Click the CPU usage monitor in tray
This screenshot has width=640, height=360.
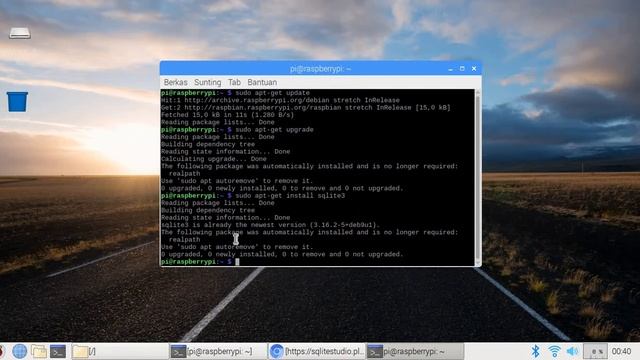click(596, 351)
